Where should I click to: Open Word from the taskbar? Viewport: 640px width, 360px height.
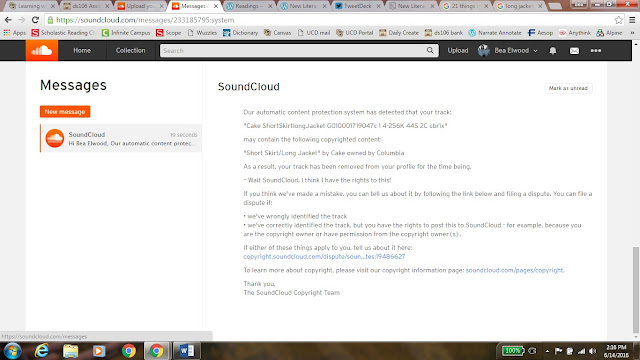coord(187,351)
